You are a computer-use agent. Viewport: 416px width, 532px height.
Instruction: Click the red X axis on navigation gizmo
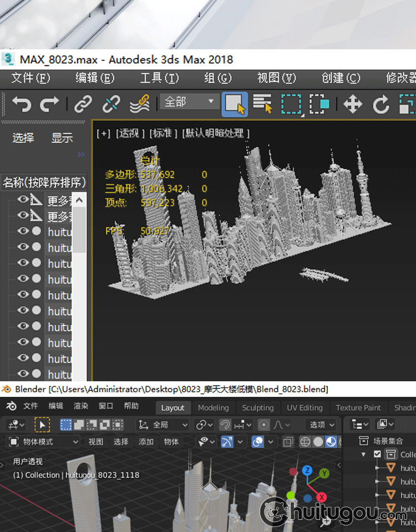[x=321, y=497]
